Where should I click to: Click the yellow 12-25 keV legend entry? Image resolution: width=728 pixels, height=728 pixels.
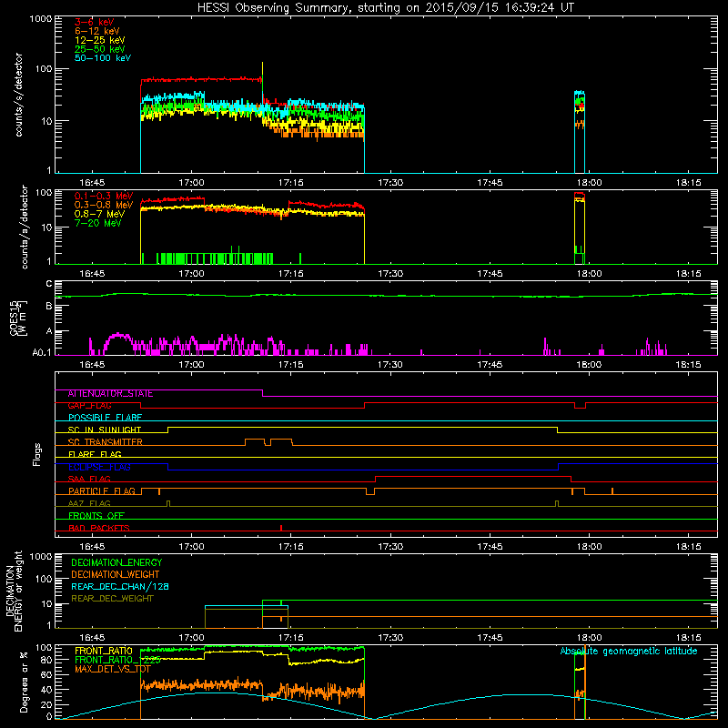click(100, 40)
